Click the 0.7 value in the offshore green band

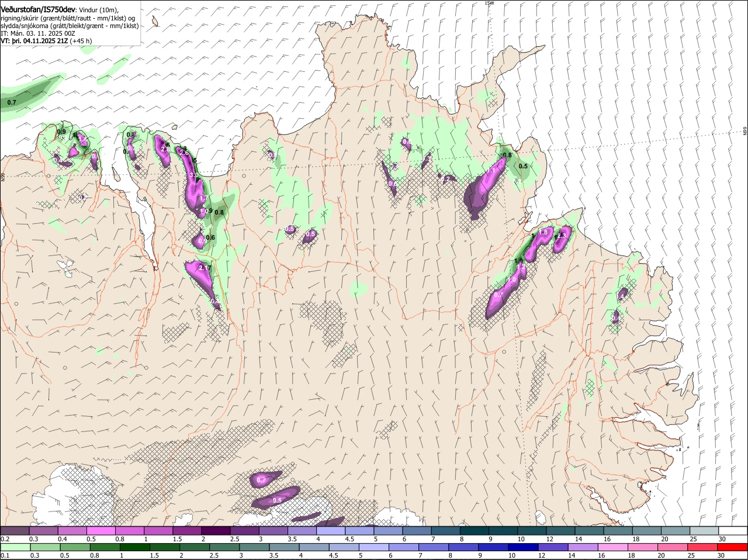(12, 102)
